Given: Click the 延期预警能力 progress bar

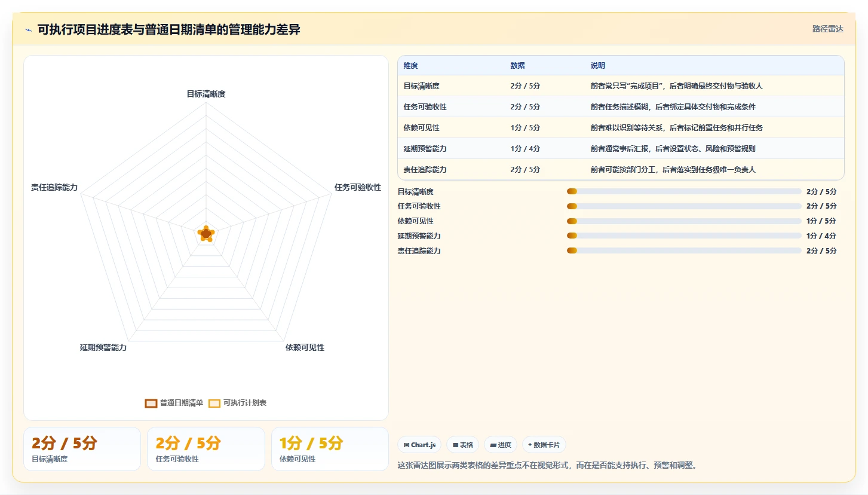Looking at the screenshot, I should click(x=684, y=236).
